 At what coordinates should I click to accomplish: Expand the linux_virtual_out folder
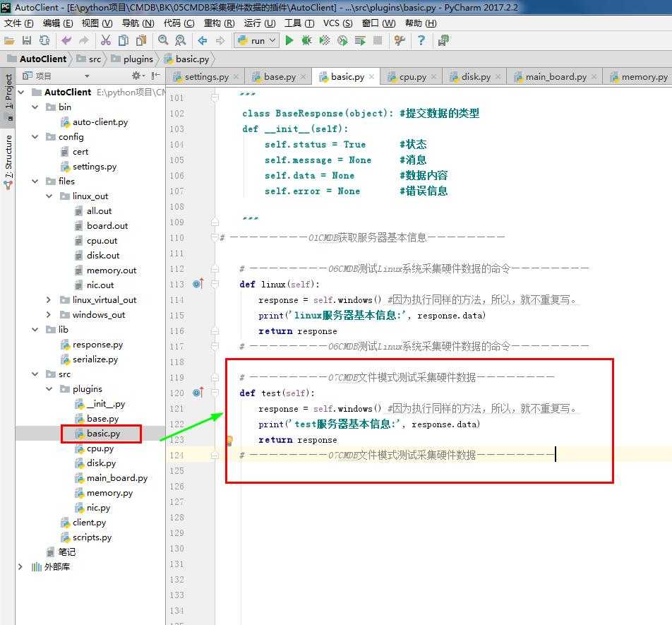49,300
